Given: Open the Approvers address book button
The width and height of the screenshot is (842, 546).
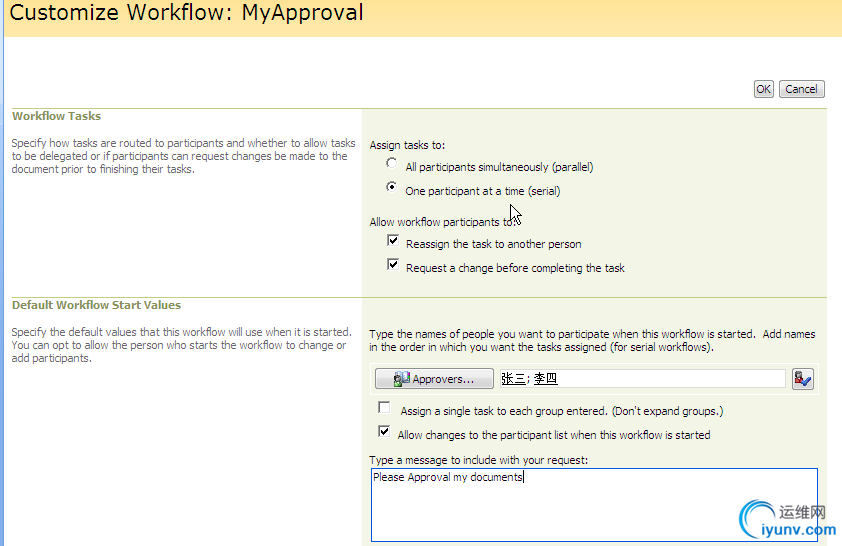Looking at the screenshot, I should [x=434, y=378].
